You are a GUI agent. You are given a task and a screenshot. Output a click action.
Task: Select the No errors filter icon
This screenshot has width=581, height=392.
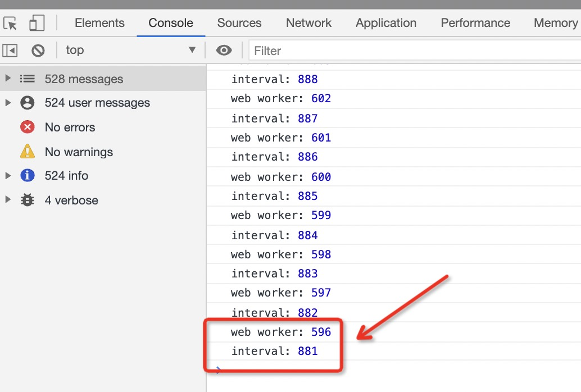click(x=28, y=127)
